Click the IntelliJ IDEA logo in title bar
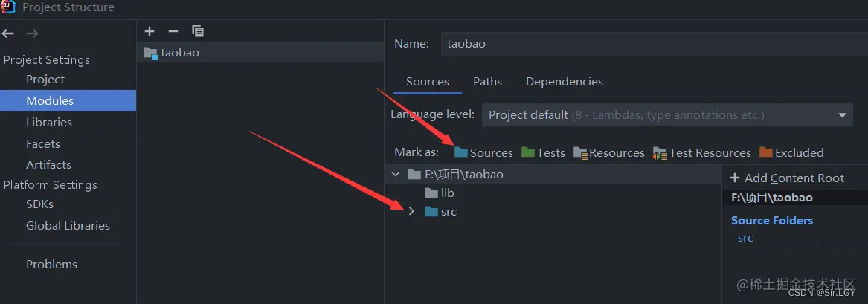 [8, 7]
